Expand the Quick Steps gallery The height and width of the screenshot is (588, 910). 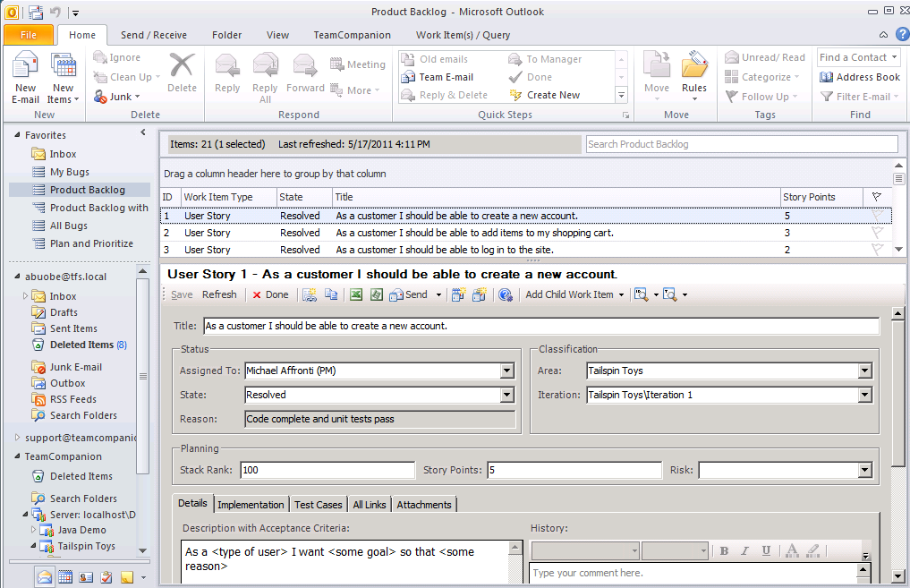621,95
